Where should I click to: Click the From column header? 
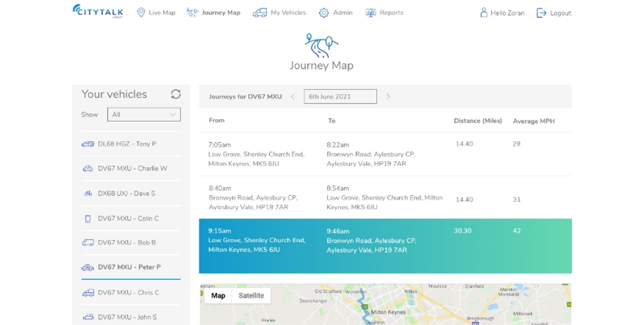click(217, 121)
